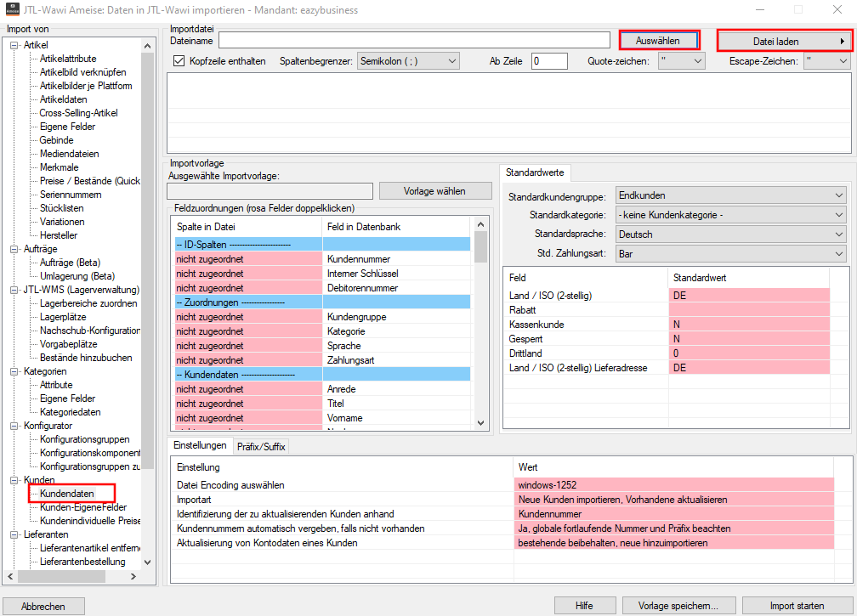
Task: Collapse the Kategorien tree node
Action: (14, 371)
